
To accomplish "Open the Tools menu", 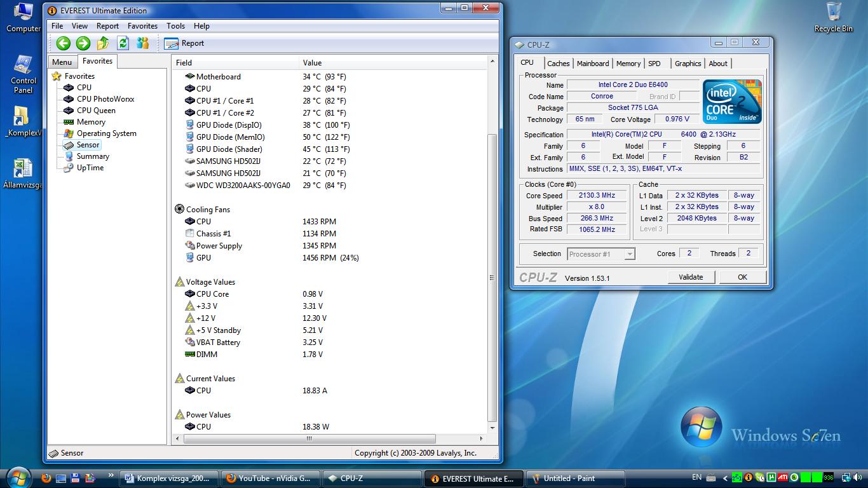I will (x=176, y=26).
